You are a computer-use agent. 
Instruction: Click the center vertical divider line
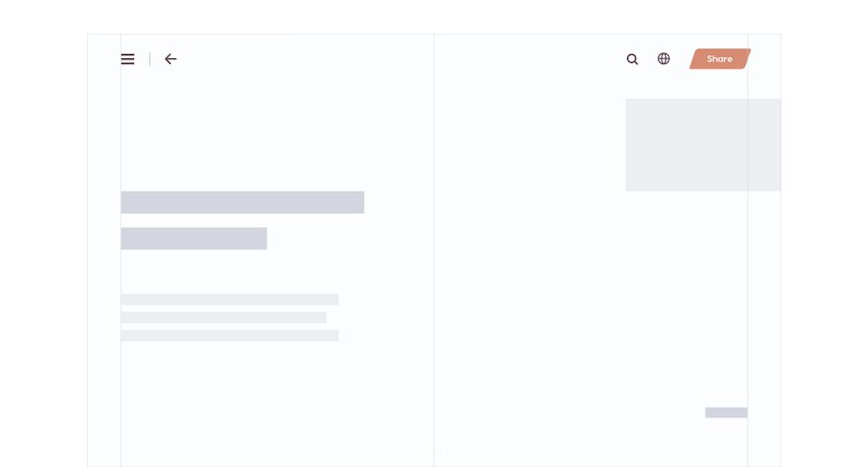point(434,247)
